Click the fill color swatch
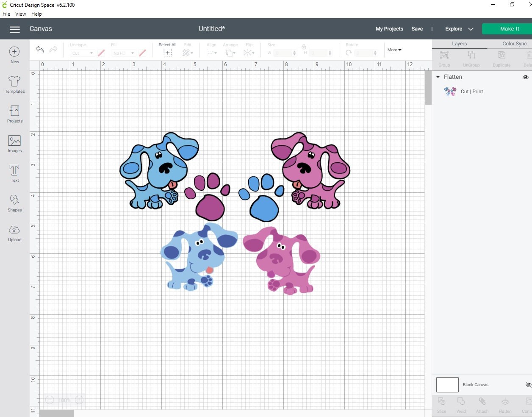532x417 pixels. point(142,53)
